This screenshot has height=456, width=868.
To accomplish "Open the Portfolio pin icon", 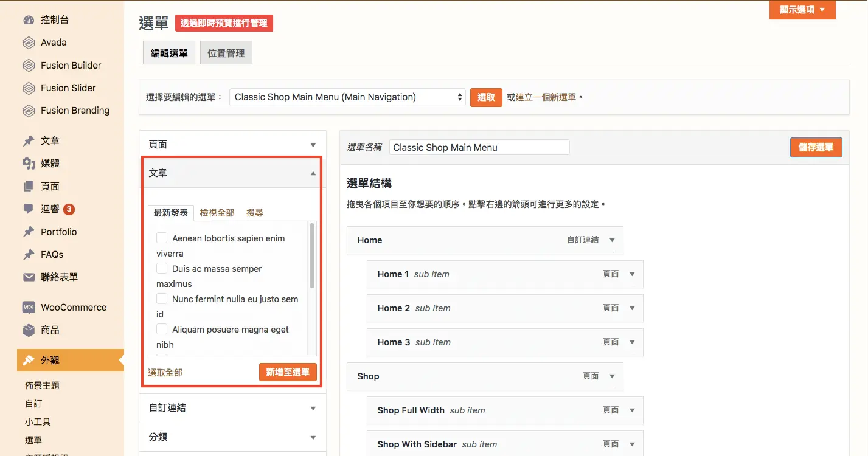I will 29,232.
